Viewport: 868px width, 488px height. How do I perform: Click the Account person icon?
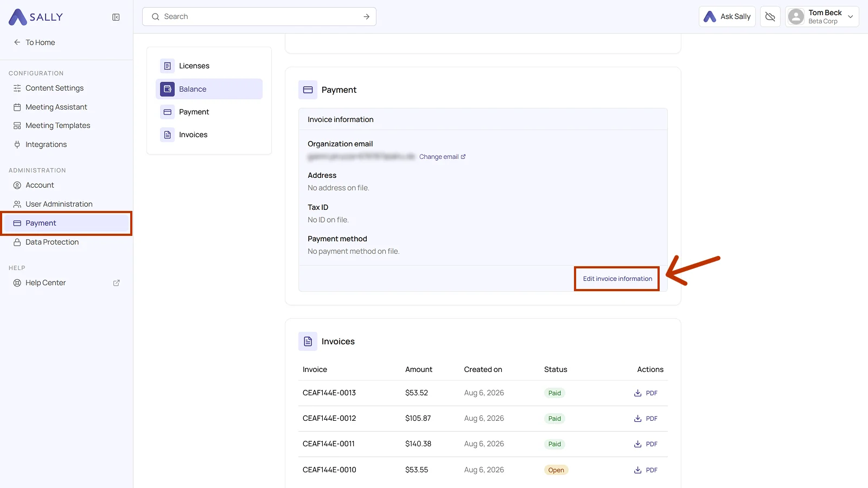(17, 185)
